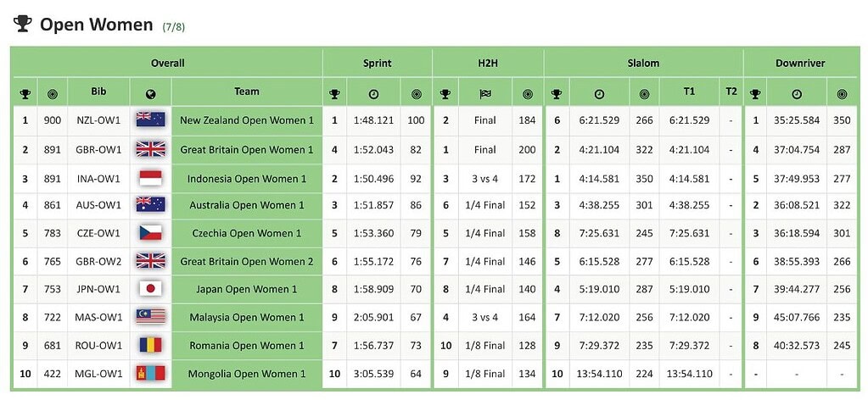Click the Bib column header
This screenshot has width=868, height=400.
click(98, 92)
